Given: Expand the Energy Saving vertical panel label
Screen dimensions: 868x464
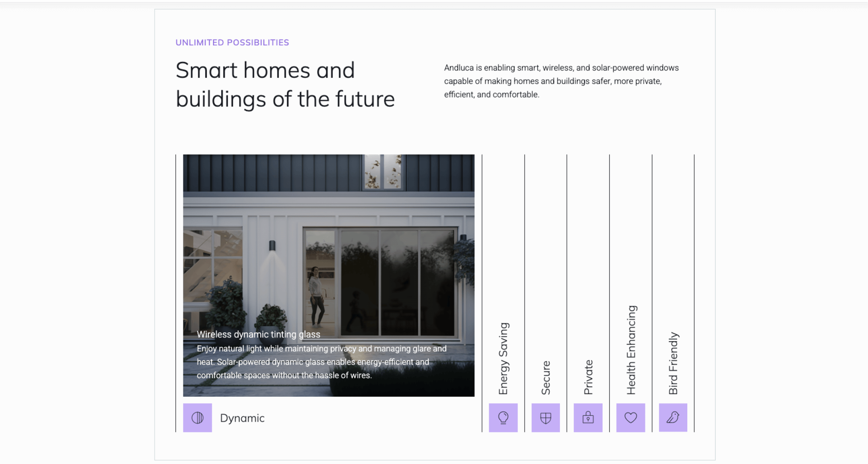Looking at the screenshot, I should 503,358.
